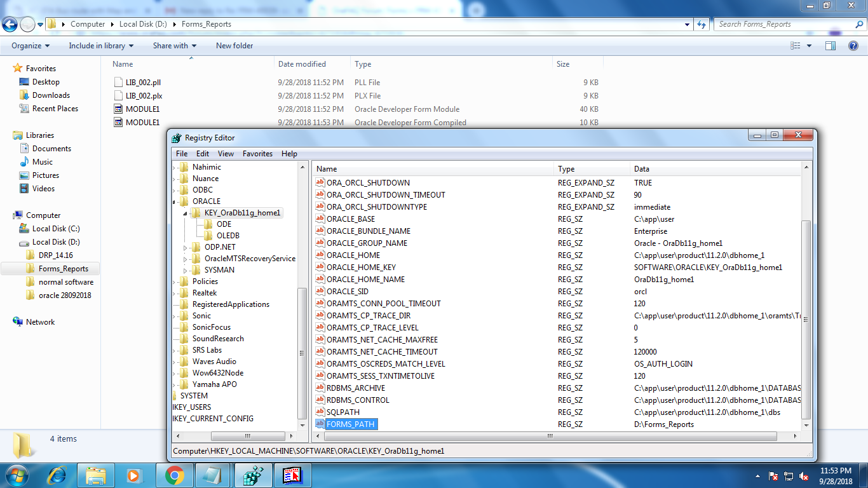This screenshot has height=488, width=868.
Task: Expand the ODP.NET registry key
Action: pos(186,247)
